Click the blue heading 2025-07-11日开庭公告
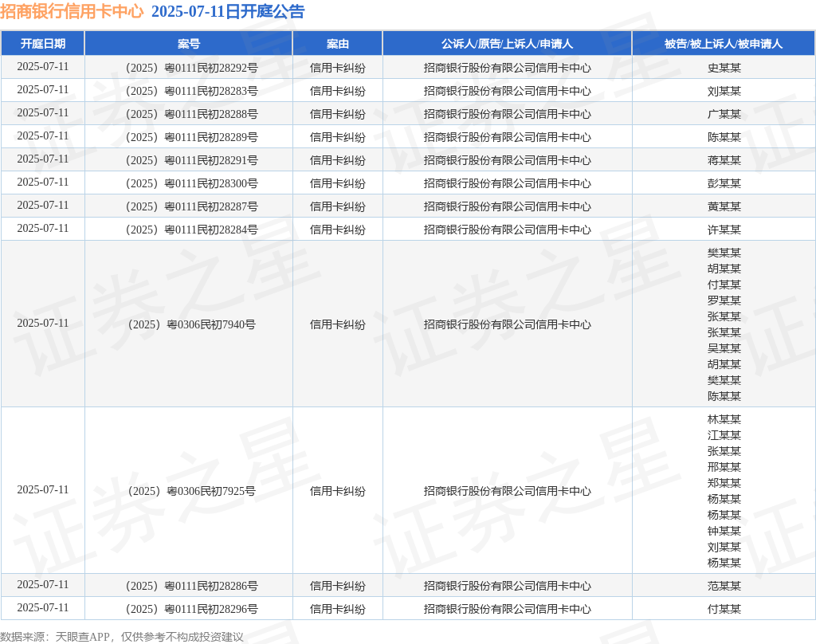 click(228, 11)
